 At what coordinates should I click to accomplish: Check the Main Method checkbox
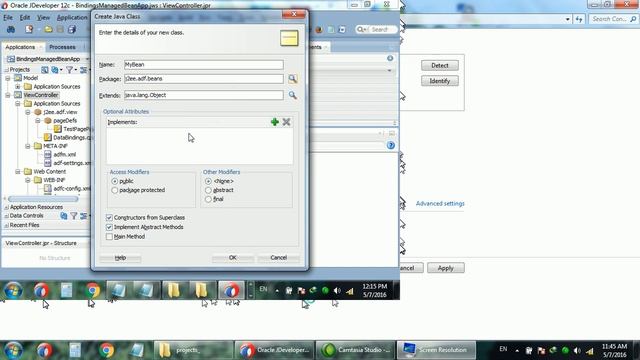pyautogui.click(x=109, y=236)
